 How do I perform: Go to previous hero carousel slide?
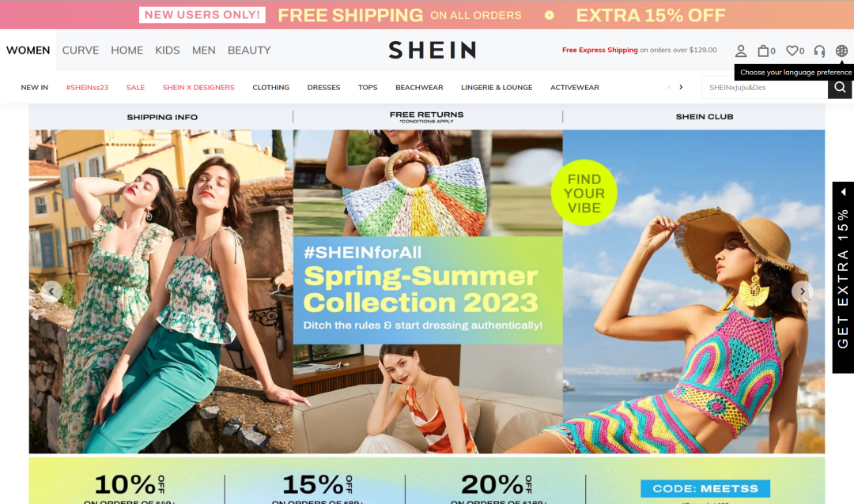(51, 291)
